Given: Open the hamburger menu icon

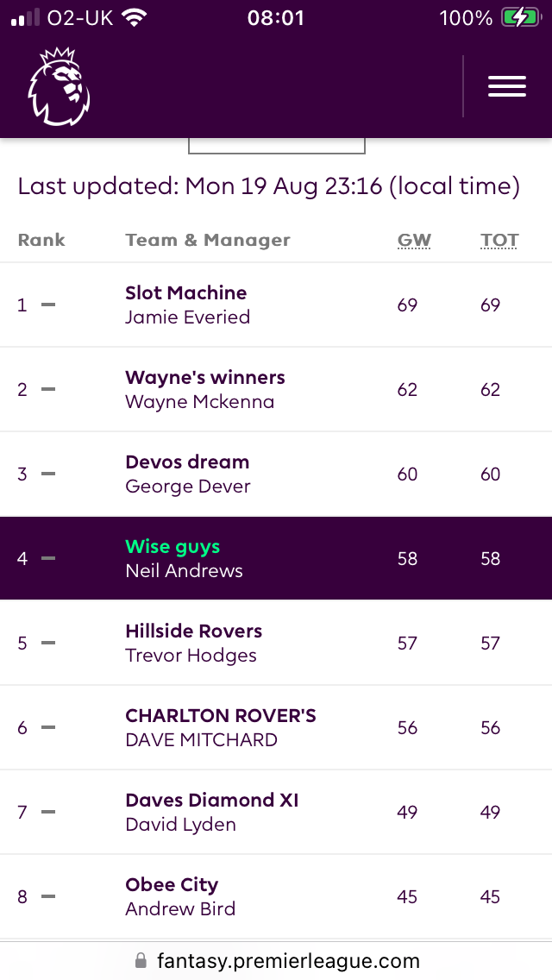Looking at the screenshot, I should 507,86.
